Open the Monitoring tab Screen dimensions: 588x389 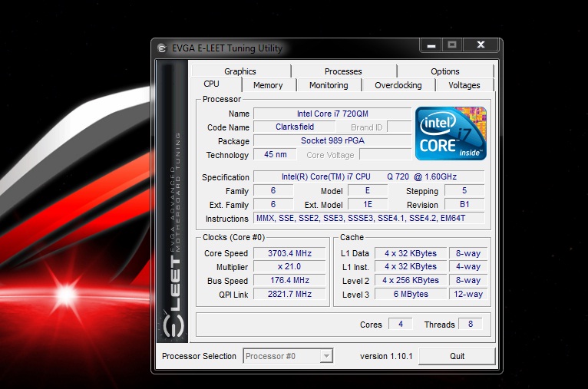[x=329, y=85]
